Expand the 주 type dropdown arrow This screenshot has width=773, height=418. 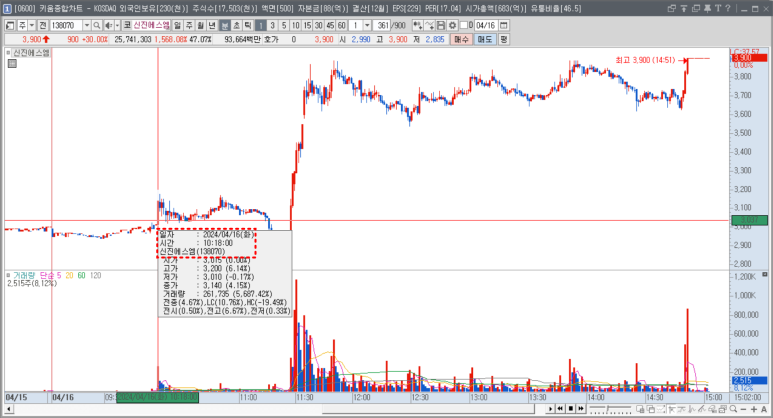32,26
